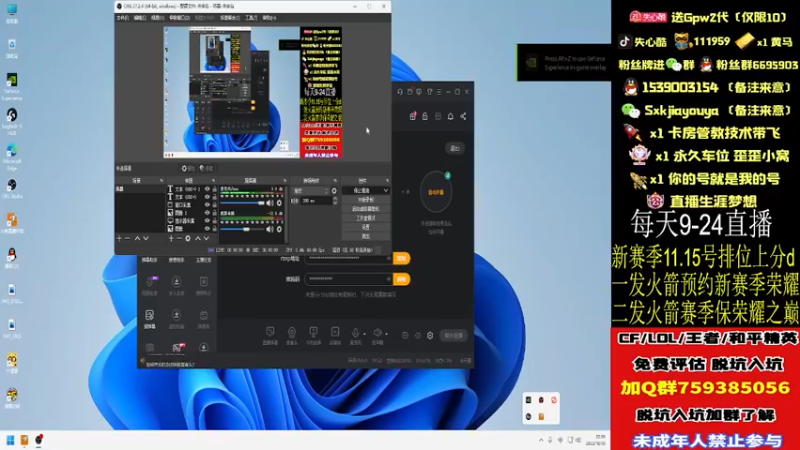Open 停靠窗口 menu in OBS

[x=179, y=18]
